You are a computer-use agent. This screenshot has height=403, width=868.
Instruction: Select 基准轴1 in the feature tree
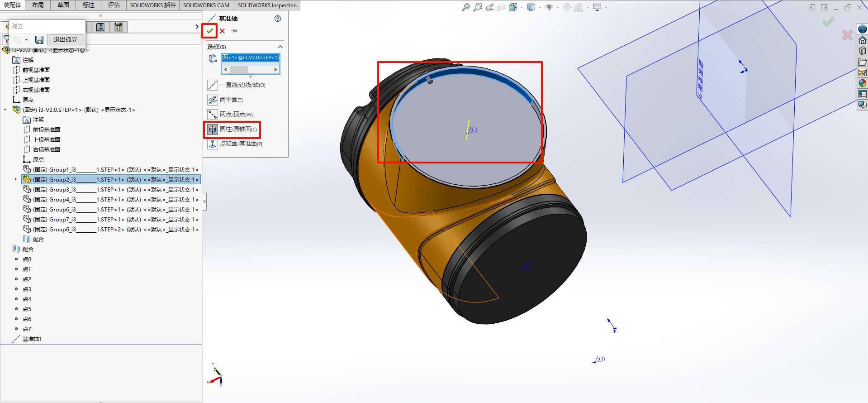pyautogui.click(x=27, y=339)
